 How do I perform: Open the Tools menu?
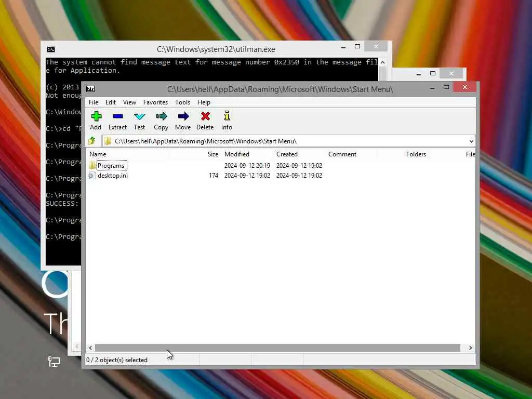(182, 102)
